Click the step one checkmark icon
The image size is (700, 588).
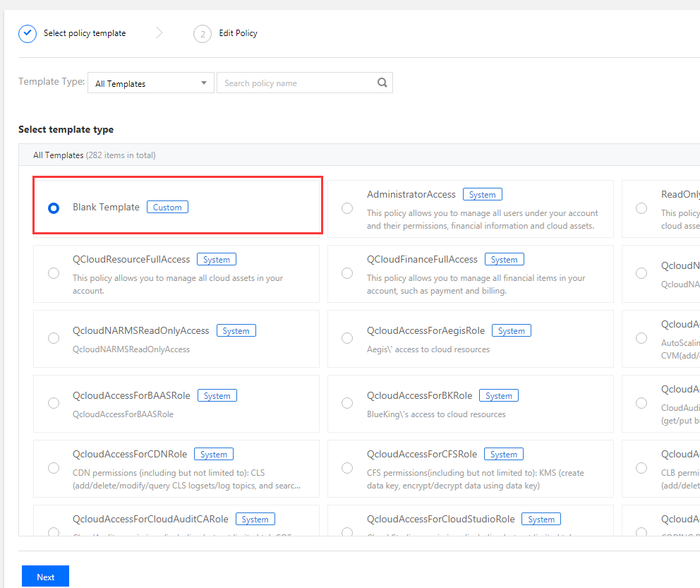pyautogui.click(x=28, y=33)
